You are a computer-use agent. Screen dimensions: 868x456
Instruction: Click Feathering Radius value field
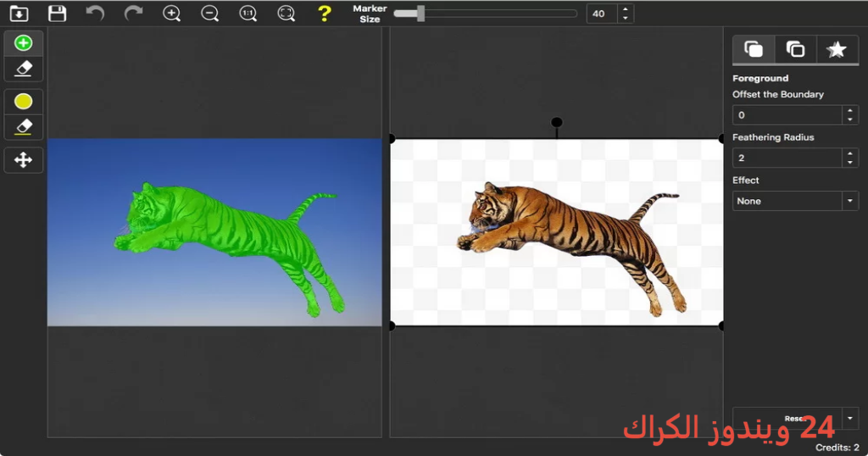click(787, 158)
